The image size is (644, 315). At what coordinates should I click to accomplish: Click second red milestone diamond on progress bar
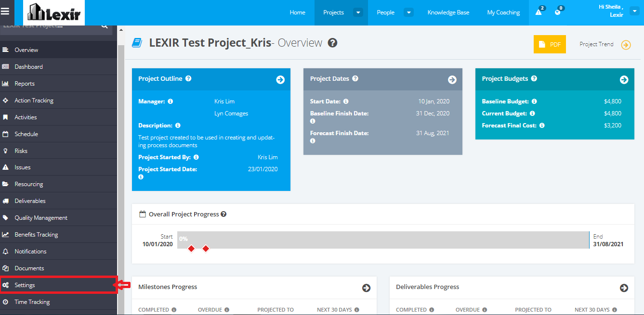point(206,249)
